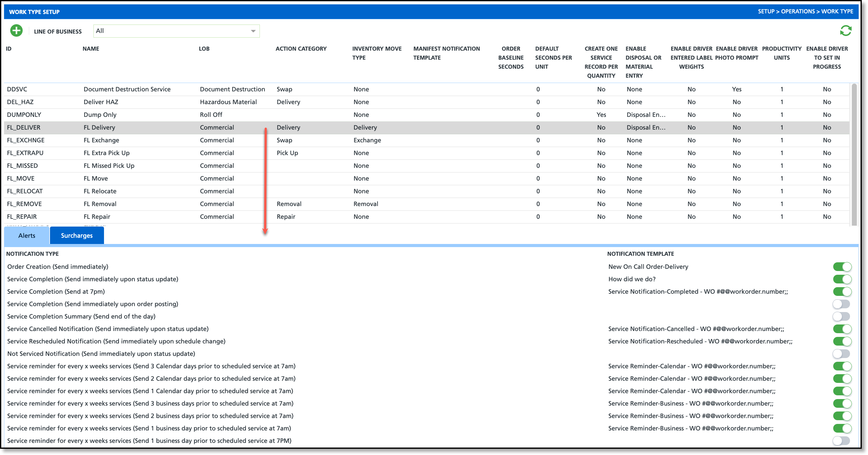
Task: Switch to the Alerts tab
Action: coord(27,236)
